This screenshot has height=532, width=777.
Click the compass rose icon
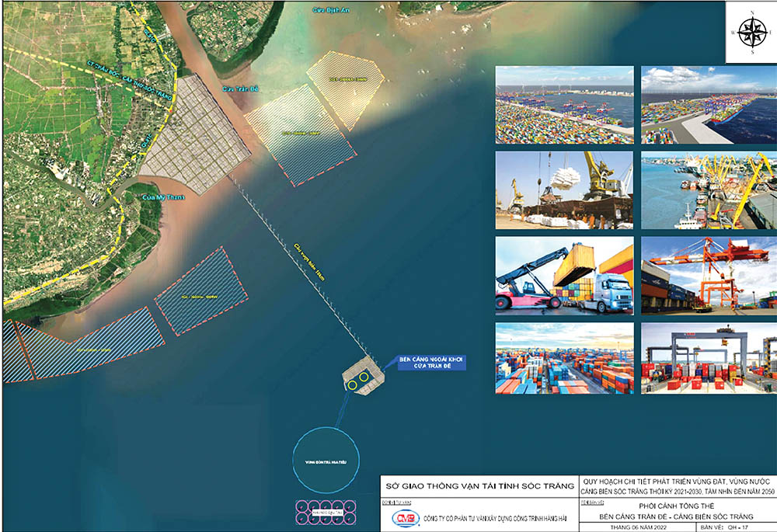tap(751, 32)
